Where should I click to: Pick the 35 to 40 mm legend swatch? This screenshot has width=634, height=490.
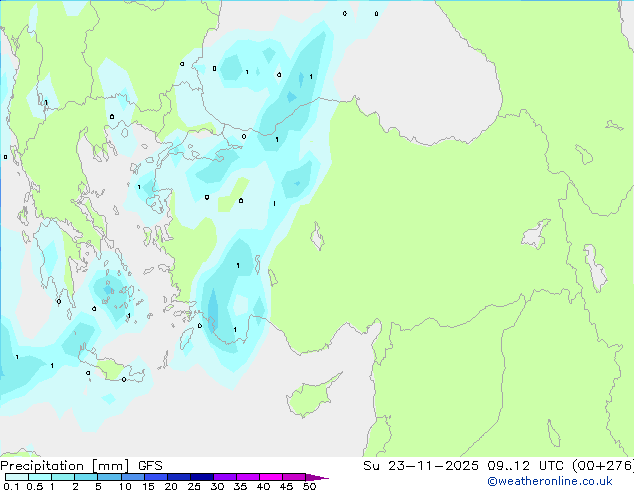click(247, 477)
